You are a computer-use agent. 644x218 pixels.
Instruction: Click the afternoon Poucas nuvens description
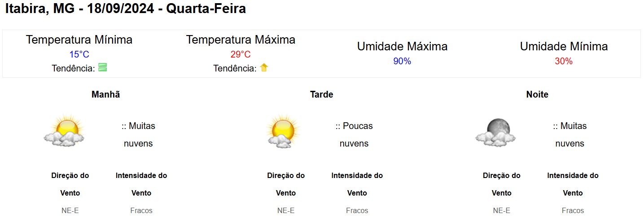pyautogui.click(x=354, y=135)
